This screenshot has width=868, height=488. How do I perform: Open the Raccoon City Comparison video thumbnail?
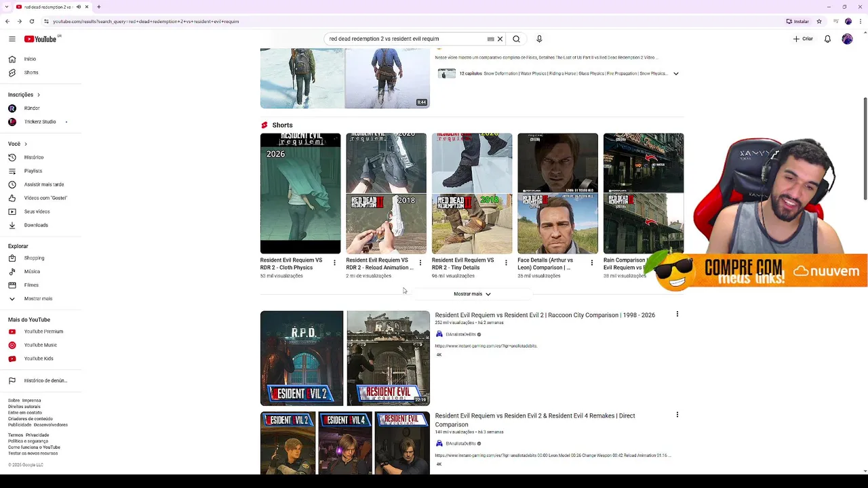coord(345,358)
